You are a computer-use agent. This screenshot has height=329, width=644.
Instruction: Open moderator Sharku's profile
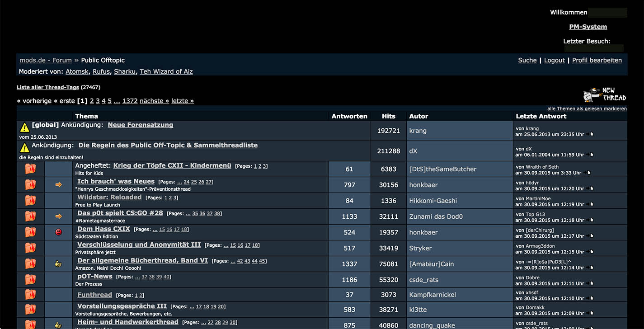pos(125,71)
